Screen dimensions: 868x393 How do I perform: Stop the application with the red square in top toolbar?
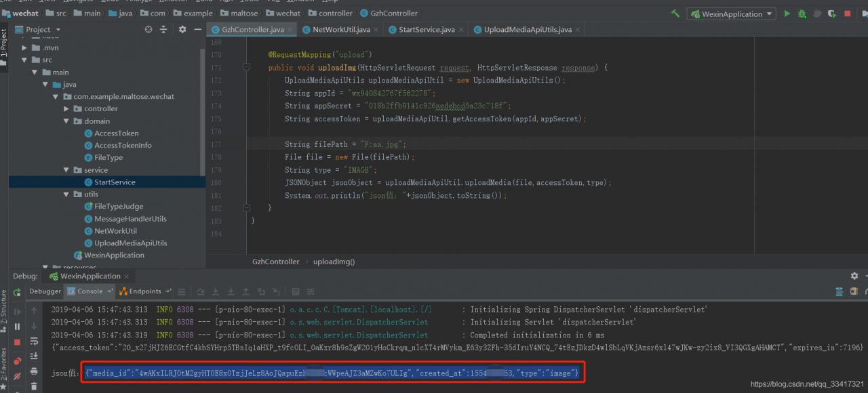(x=847, y=14)
